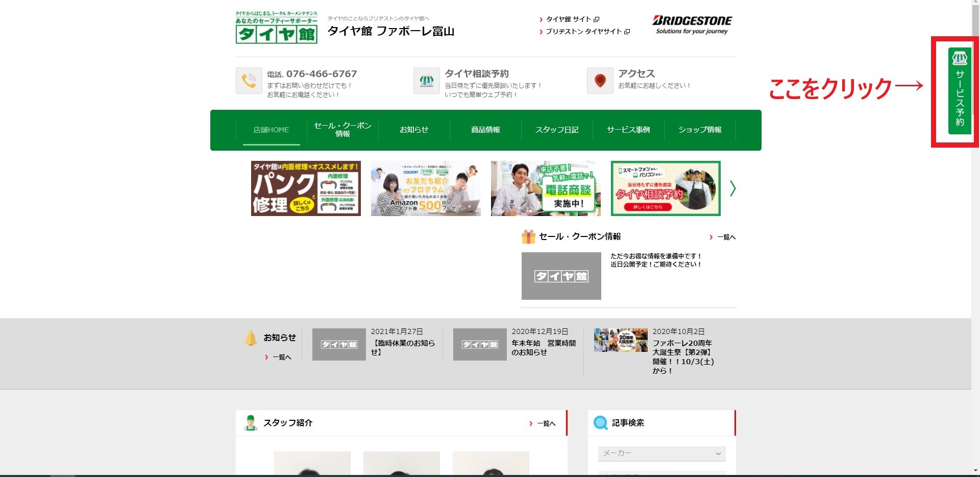Open the ショップ情報 menu item
This screenshot has height=477, width=980.
tap(700, 130)
